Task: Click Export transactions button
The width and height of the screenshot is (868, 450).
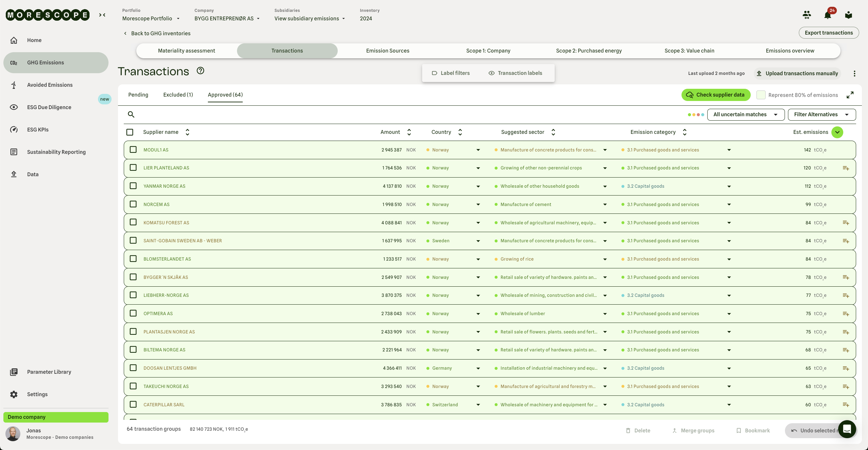Action: tap(829, 33)
